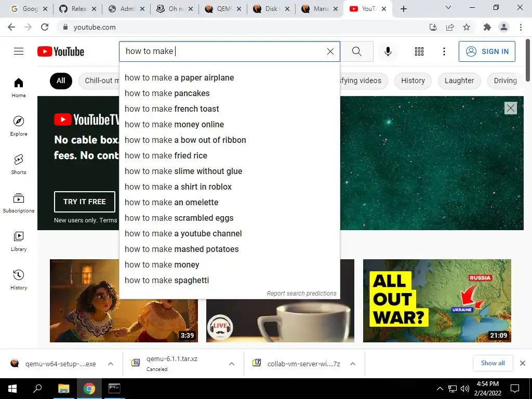Image resolution: width=532 pixels, height=399 pixels.
Task: Choose suggestion 'how to make slime without glue'
Action: (229, 171)
